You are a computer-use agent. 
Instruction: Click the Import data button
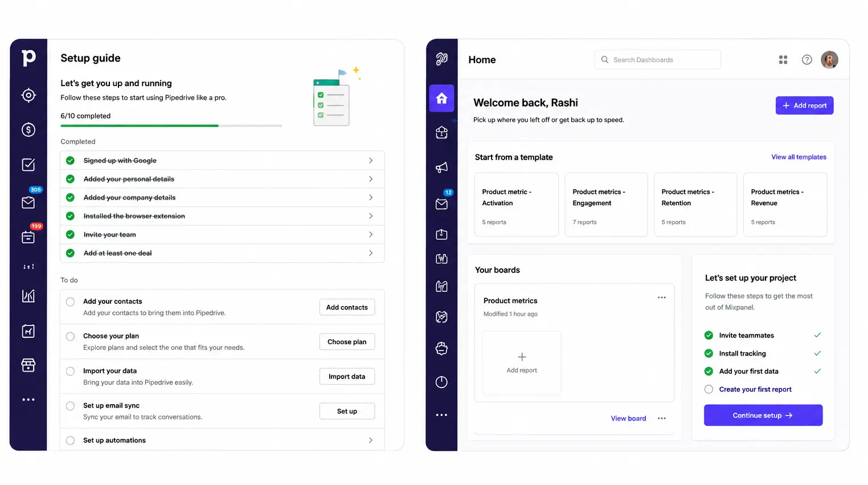[347, 377]
